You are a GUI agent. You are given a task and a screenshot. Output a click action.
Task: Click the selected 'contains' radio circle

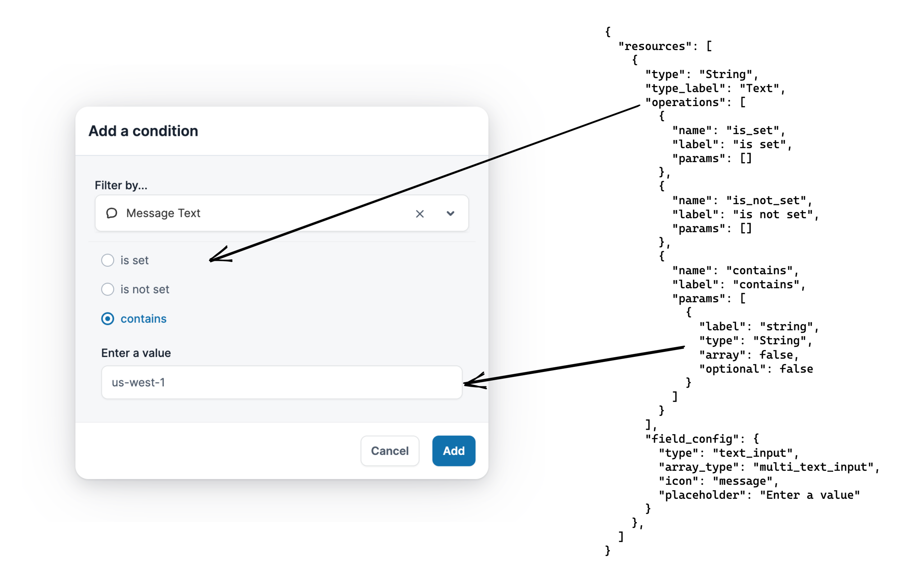click(x=108, y=319)
